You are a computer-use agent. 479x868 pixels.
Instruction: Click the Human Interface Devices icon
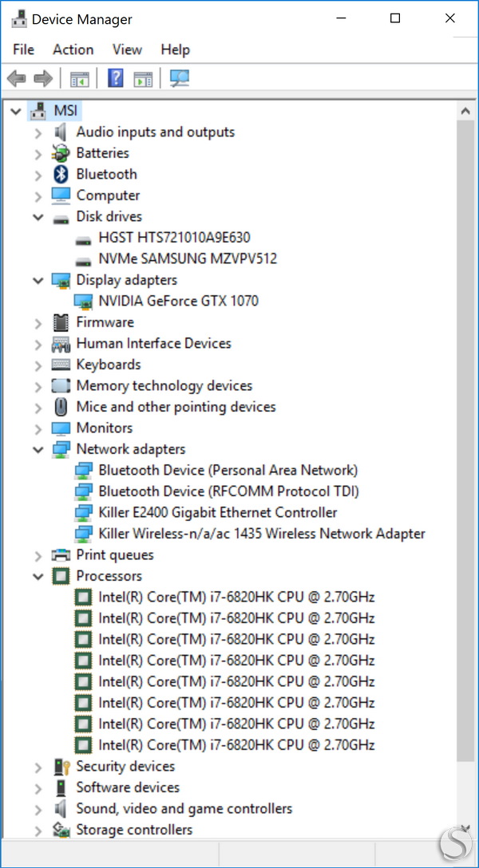coord(61,345)
